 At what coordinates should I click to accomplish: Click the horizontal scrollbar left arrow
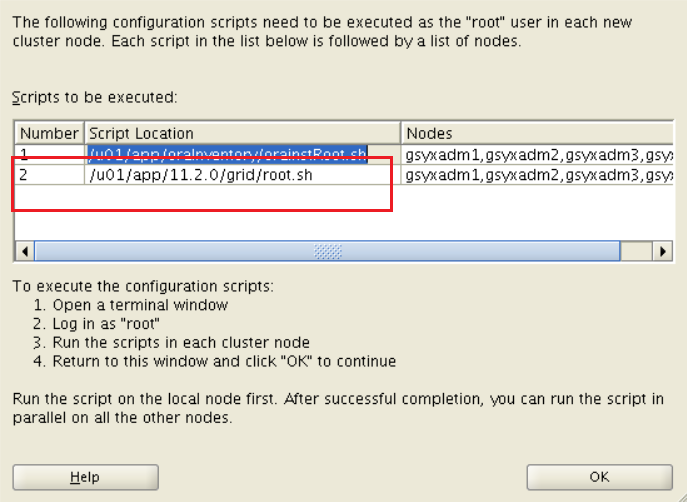click(x=25, y=251)
